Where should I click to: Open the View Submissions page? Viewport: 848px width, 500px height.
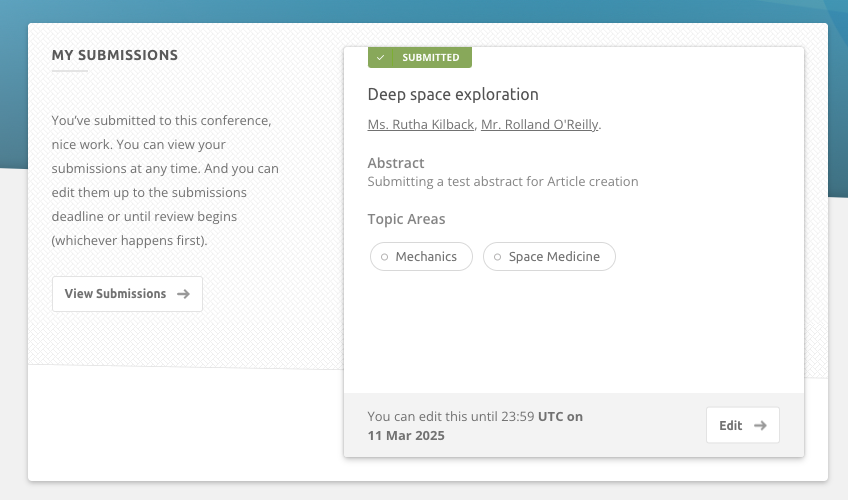[127, 294]
